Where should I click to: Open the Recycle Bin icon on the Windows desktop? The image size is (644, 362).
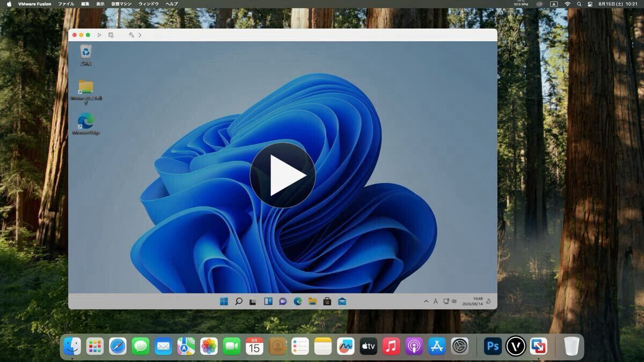[85, 55]
